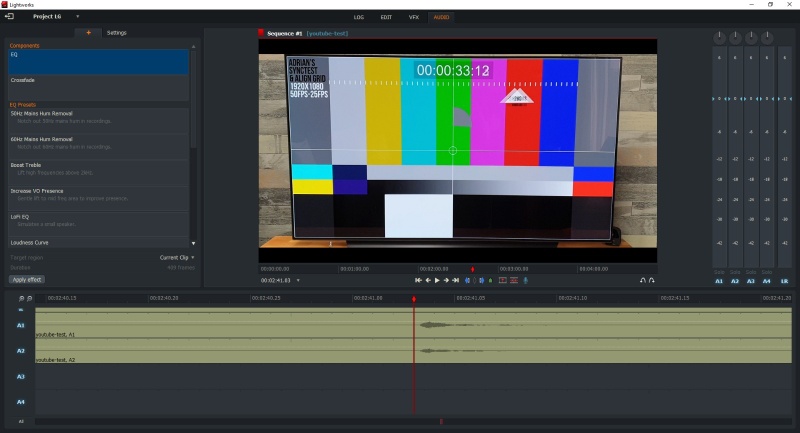Exit project using the top-left back icon
The image size is (800, 433).
(x=10, y=17)
